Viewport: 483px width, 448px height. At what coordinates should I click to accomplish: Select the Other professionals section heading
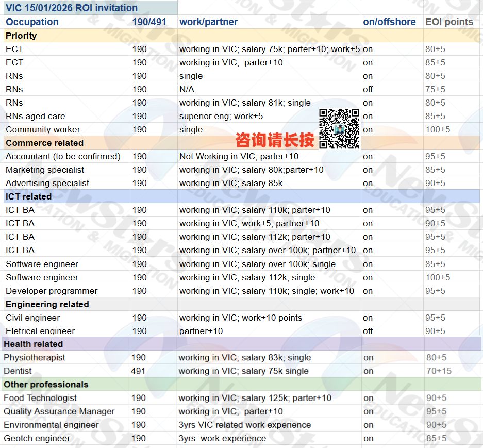(x=46, y=385)
